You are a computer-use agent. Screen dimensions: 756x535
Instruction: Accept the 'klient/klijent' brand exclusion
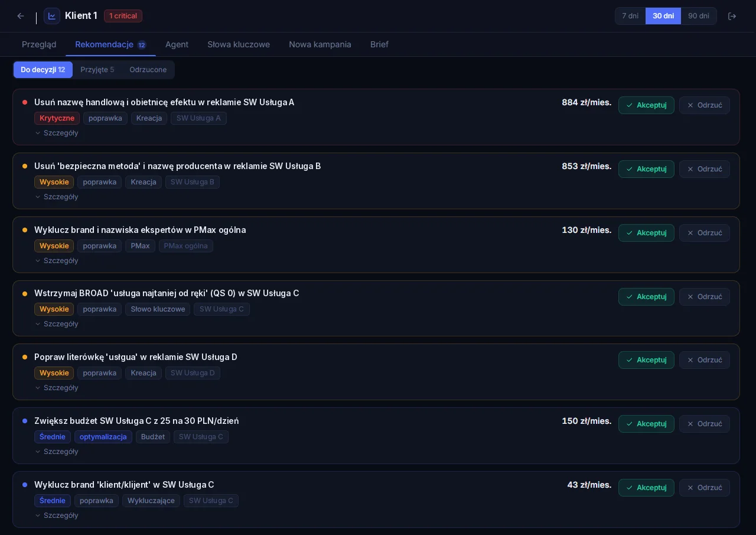[x=646, y=488]
